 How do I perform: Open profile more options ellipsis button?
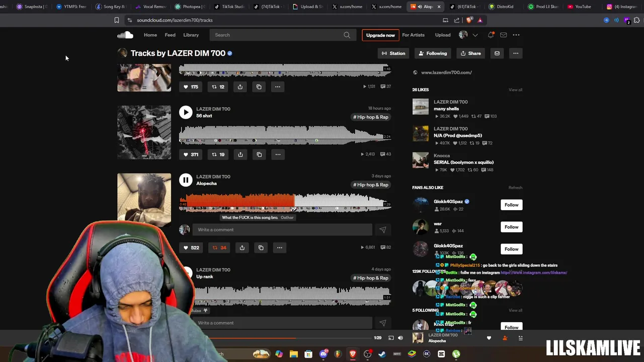click(x=516, y=53)
